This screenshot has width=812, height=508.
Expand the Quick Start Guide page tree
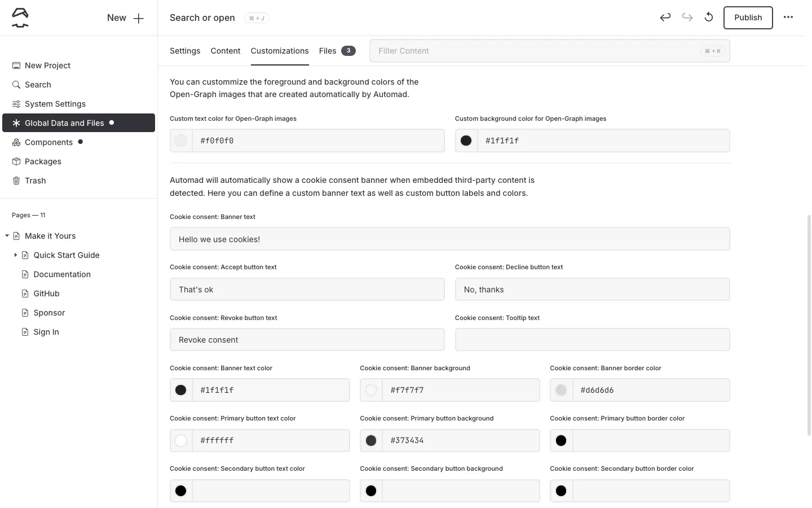click(x=15, y=255)
